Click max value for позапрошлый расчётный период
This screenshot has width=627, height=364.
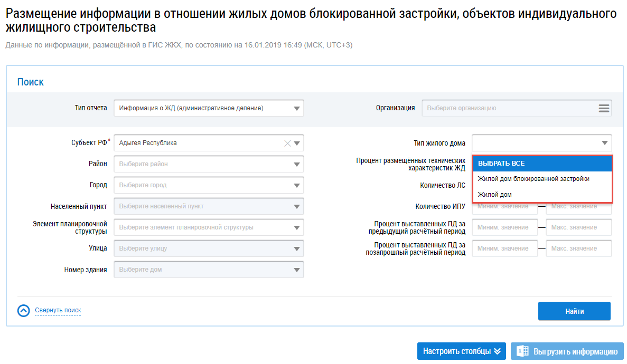coord(578,248)
